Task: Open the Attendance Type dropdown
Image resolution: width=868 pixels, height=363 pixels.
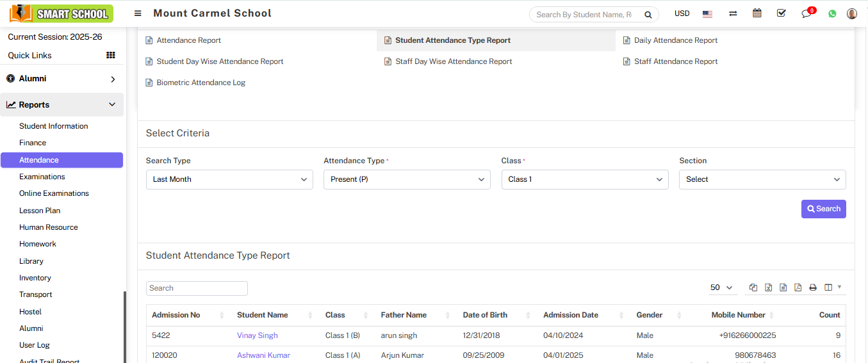Action: click(x=407, y=179)
